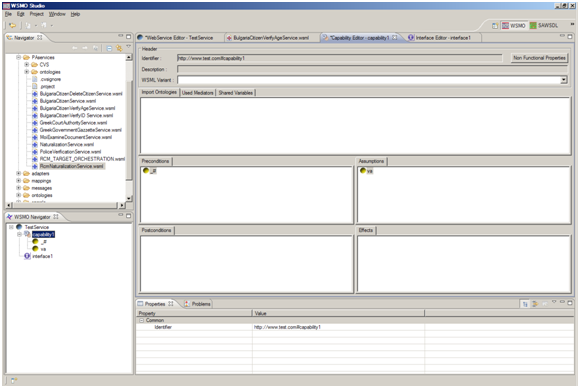Select the .cvsignore file
Image resolution: width=580 pixels, height=388 pixels.
coord(50,79)
